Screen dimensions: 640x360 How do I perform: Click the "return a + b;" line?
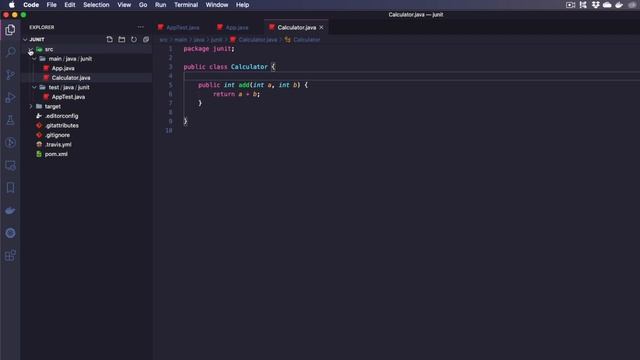[236, 94]
